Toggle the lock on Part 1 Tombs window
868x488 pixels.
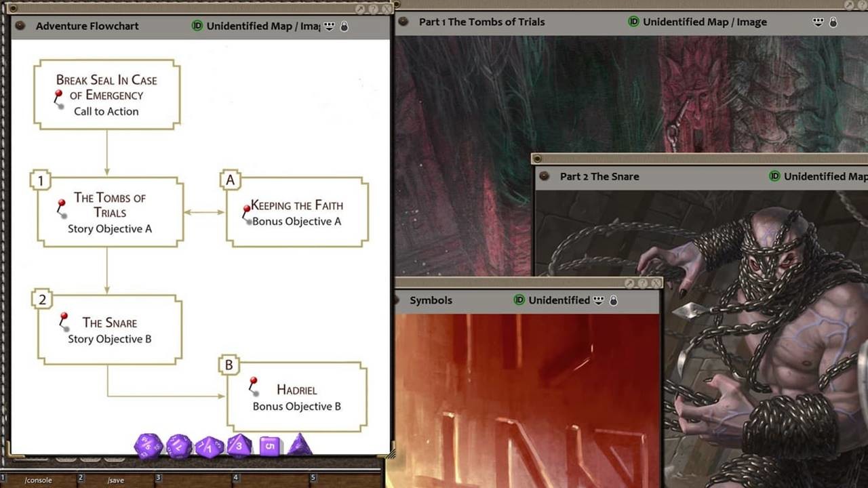click(x=833, y=22)
